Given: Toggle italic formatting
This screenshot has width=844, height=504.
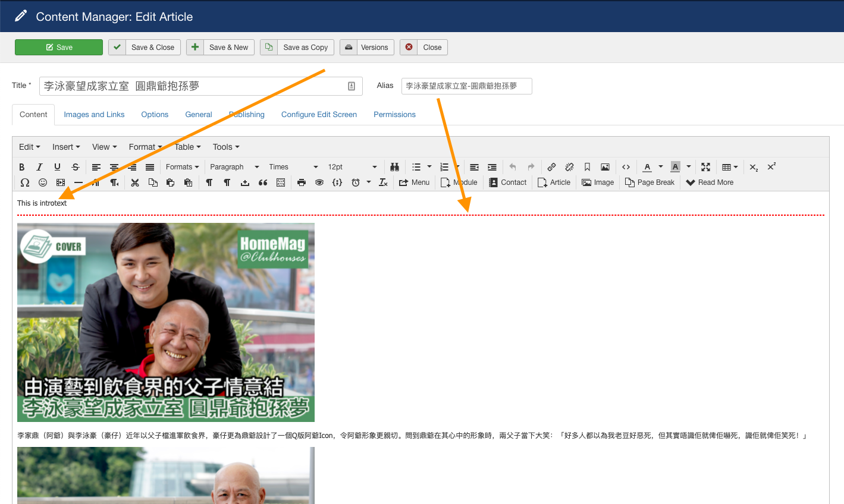Looking at the screenshot, I should click(39, 167).
